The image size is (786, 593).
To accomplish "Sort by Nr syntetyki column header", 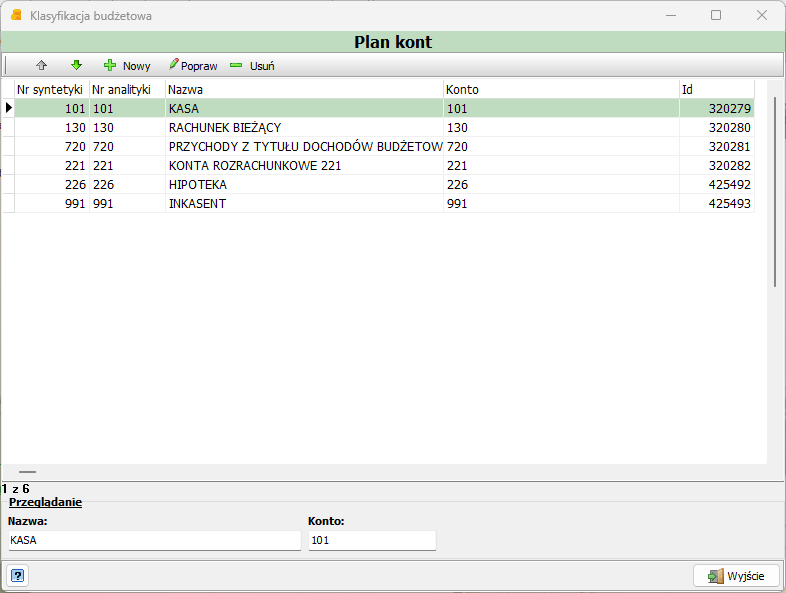I will click(x=52, y=89).
